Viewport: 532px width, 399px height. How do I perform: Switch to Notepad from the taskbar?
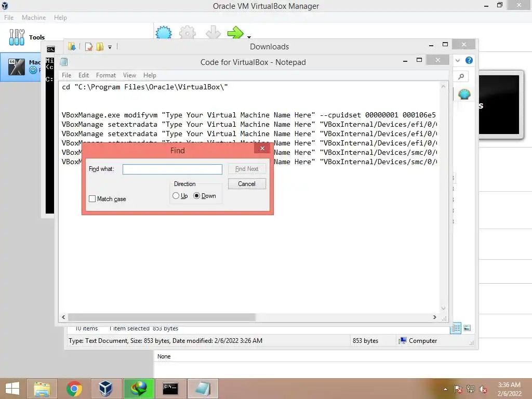(203, 389)
